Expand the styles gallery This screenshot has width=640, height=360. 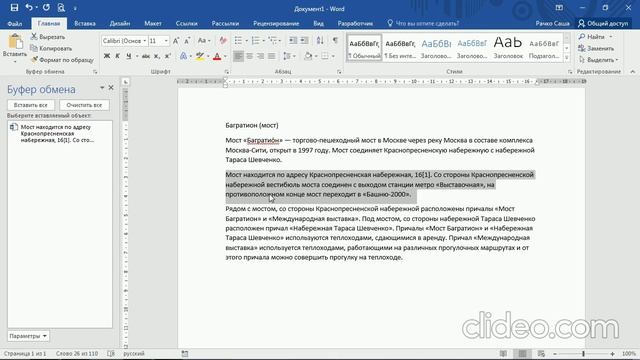[x=567, y=58]
